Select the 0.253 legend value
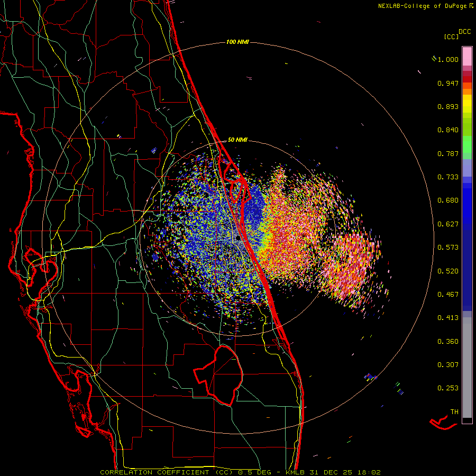The width and height of the screenshot is (476, 476). tap(448, 388)
